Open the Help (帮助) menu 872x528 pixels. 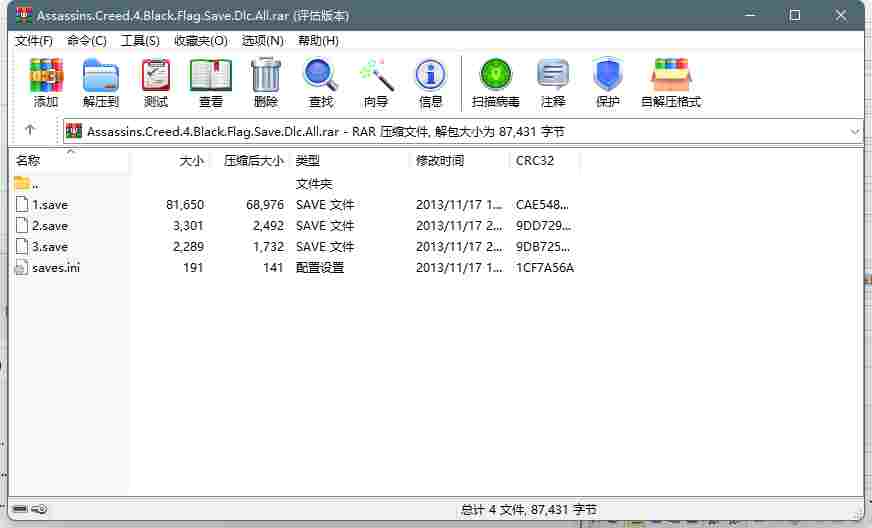[318, 41]
